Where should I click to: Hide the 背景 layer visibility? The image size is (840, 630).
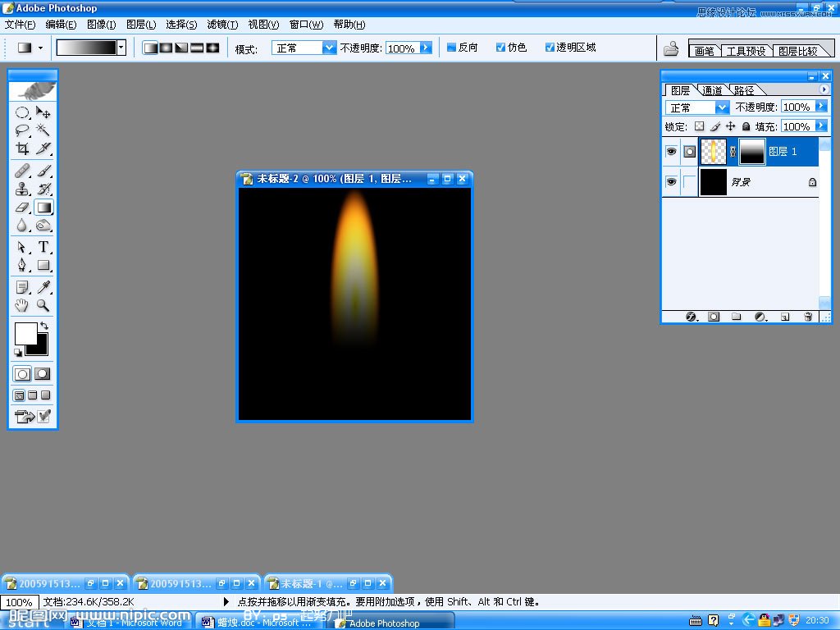[671, 182]
